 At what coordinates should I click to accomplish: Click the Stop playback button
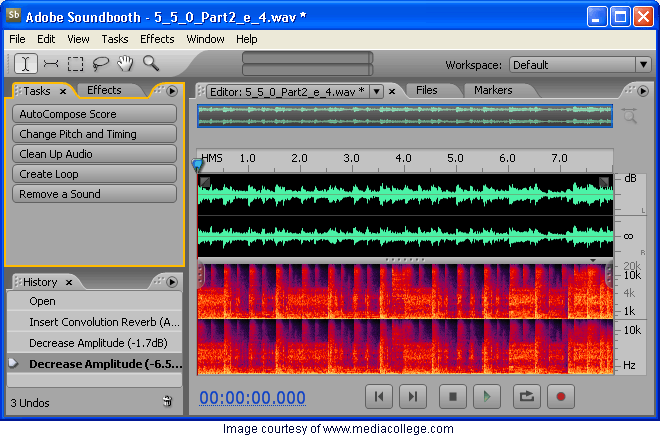(453, 396)
